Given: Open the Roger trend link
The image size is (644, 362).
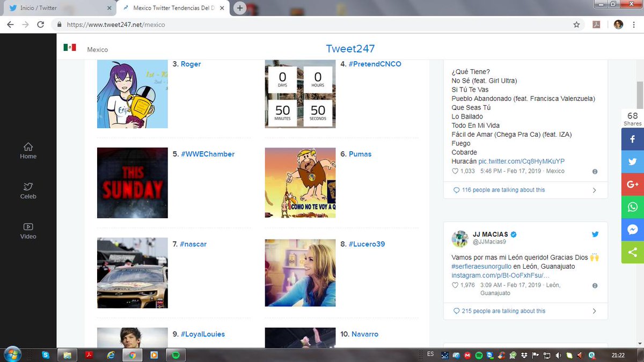Looking at the screenshot, I should 191,64.
